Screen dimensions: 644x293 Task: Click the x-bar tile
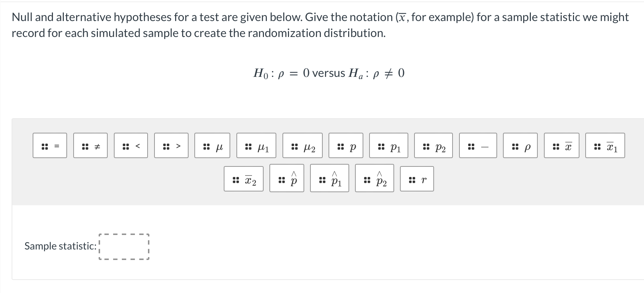[561, 145]
